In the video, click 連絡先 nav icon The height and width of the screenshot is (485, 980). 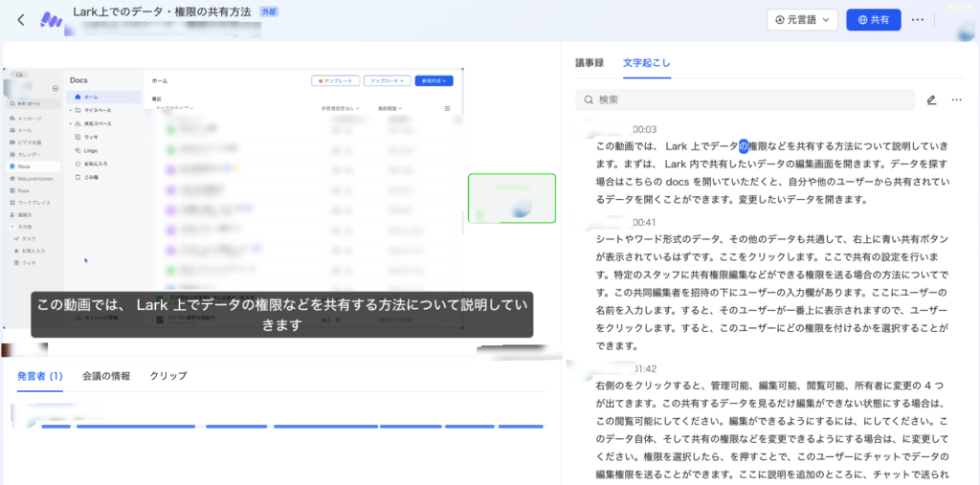(12, 214)
